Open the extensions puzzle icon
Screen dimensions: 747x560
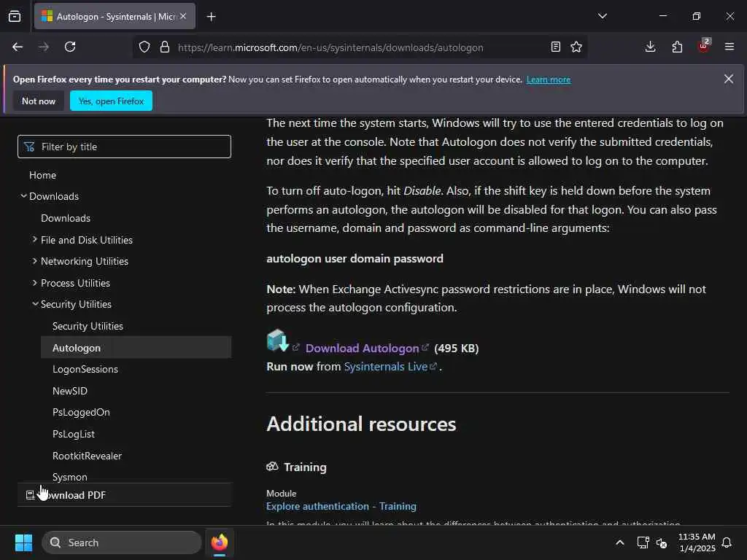pyautogui.click(x=677, y=47)
